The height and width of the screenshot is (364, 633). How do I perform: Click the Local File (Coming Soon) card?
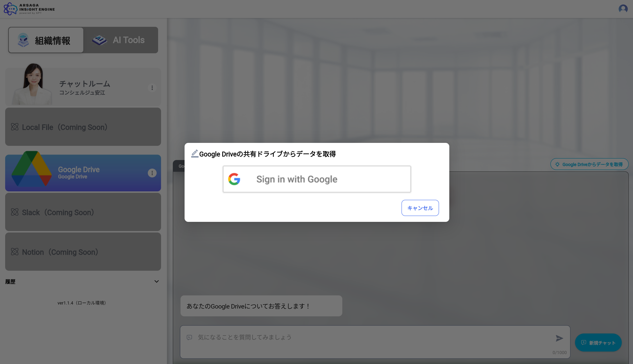tap(83, 127)
